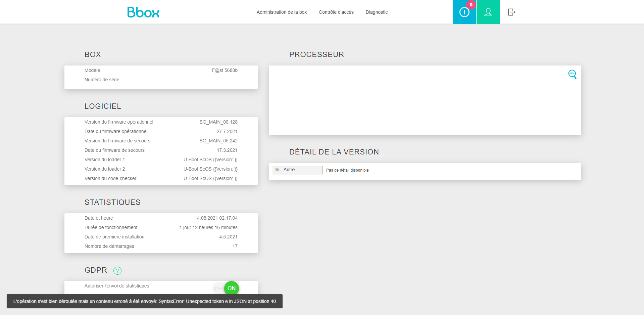Click Version du firmware de secours label
The image size is (644, 315).
[x=117, y=141]
